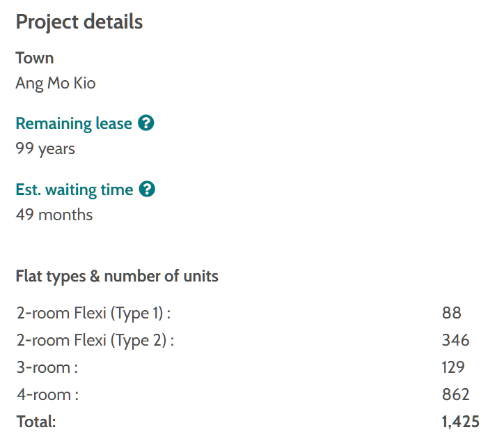Viewport: 504px width, 446px height.
Task: Click the 99 years lease value
Action: (x=45, y=148)
